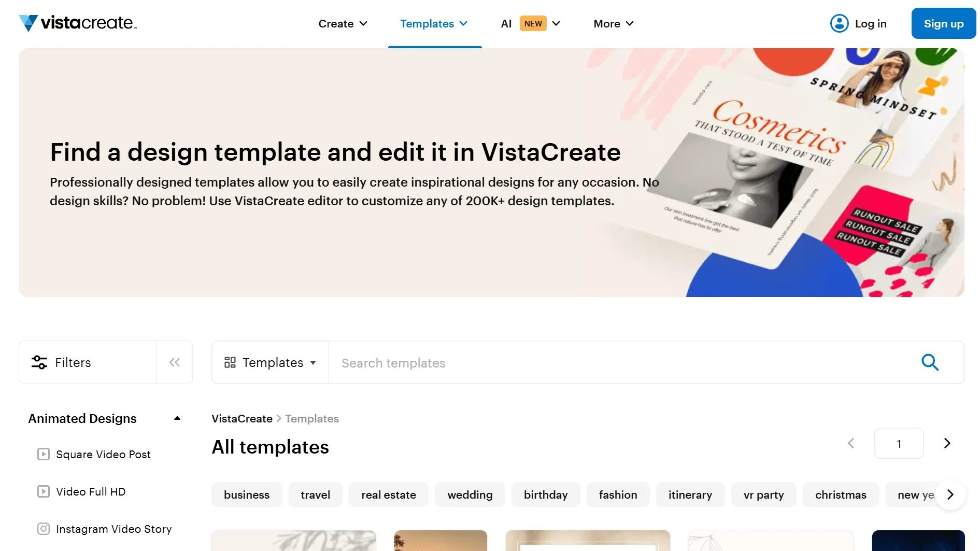Open the AI menu dropdown
Image resolution: width=980 pixels, height=551 pixels.
click(531, 23)
